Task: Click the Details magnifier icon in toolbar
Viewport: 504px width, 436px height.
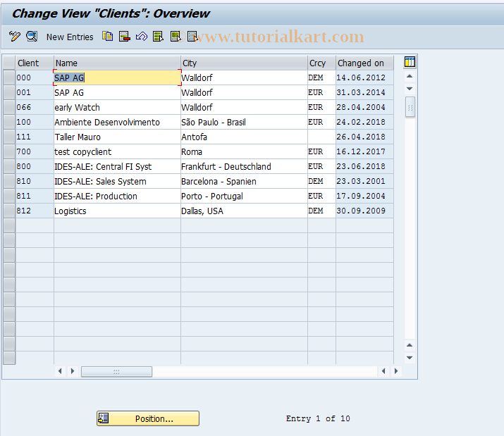Action: (x=32, y=37)
